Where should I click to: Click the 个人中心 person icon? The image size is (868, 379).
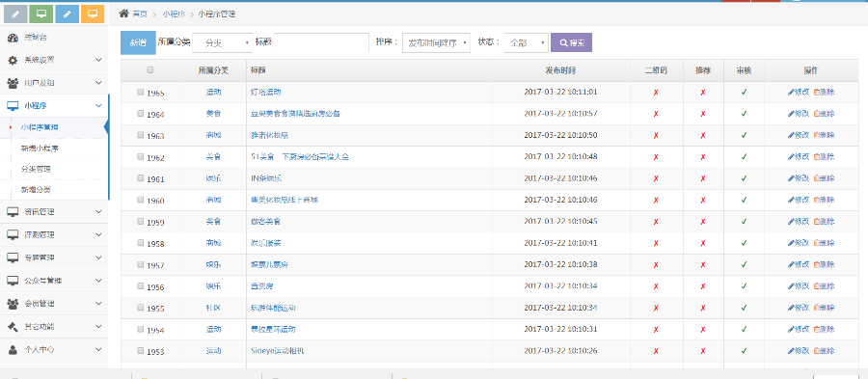(x=13, y=350)
